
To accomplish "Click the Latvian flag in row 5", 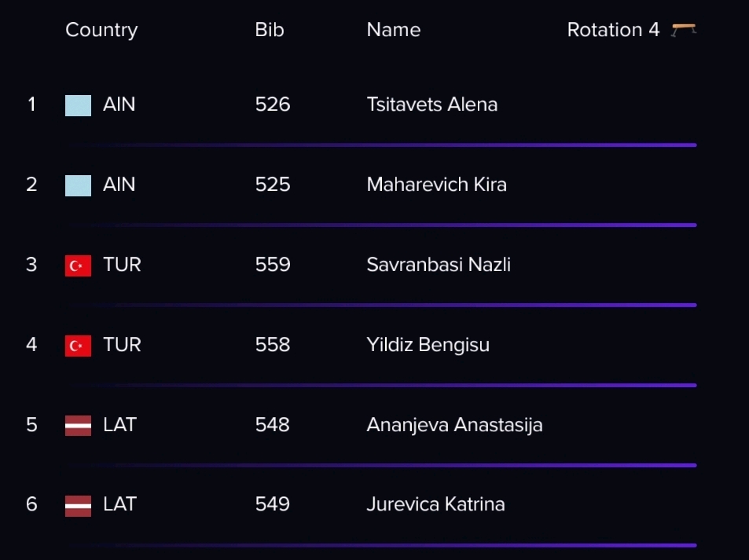I will point(78,426).
